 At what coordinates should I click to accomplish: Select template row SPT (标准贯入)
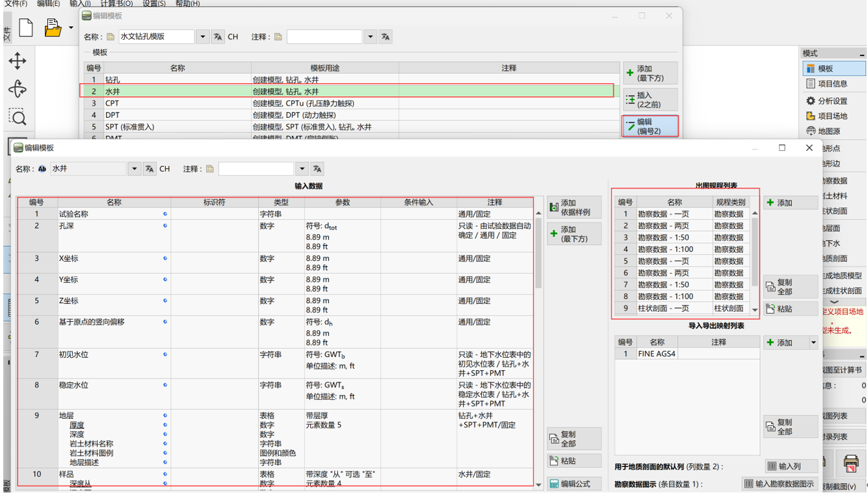pyautogui.click(x=352, y=127)
